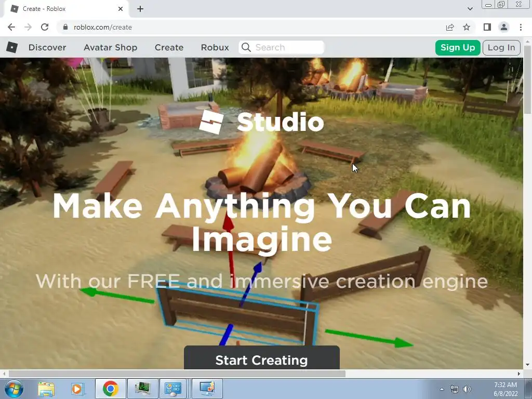Click the magnifier search icon

tap(246, 47)
